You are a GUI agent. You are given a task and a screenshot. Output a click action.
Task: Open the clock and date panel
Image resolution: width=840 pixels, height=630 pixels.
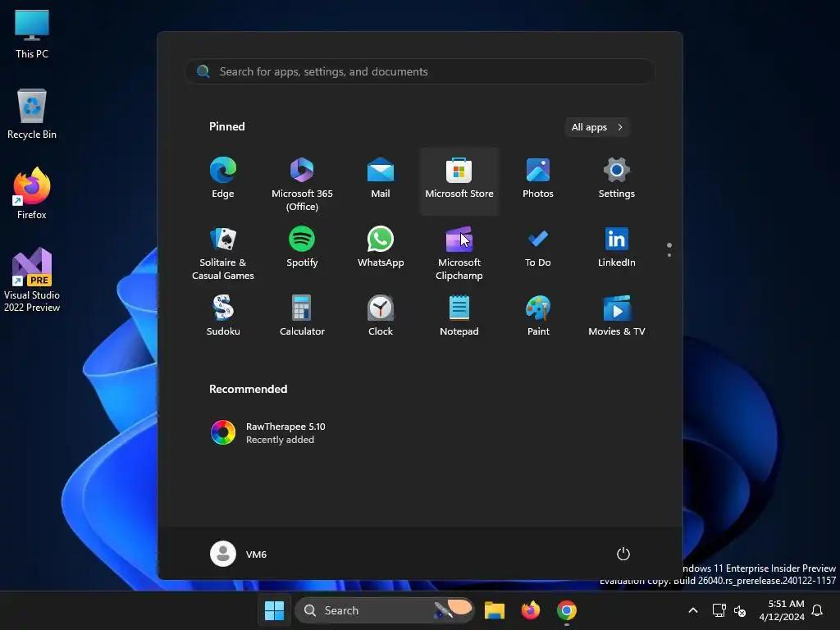[x=782, y=610]
